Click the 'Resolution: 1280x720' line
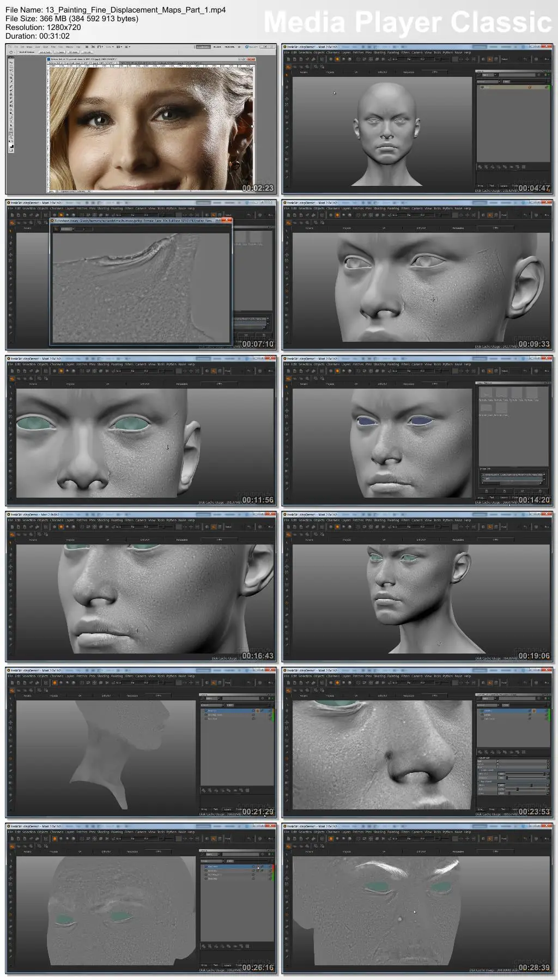Viewport: 558px width, 980px height. (43, 27)
